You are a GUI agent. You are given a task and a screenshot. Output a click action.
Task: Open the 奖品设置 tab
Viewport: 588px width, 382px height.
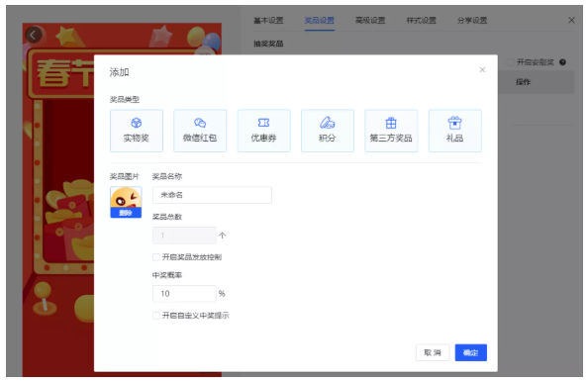coord(320,21)
